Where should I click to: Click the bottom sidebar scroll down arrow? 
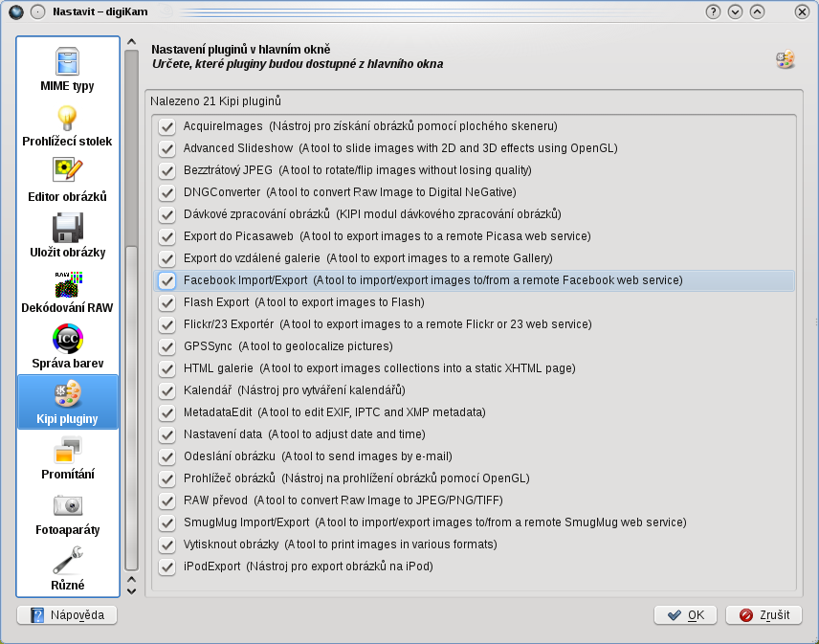click(132, 591)
